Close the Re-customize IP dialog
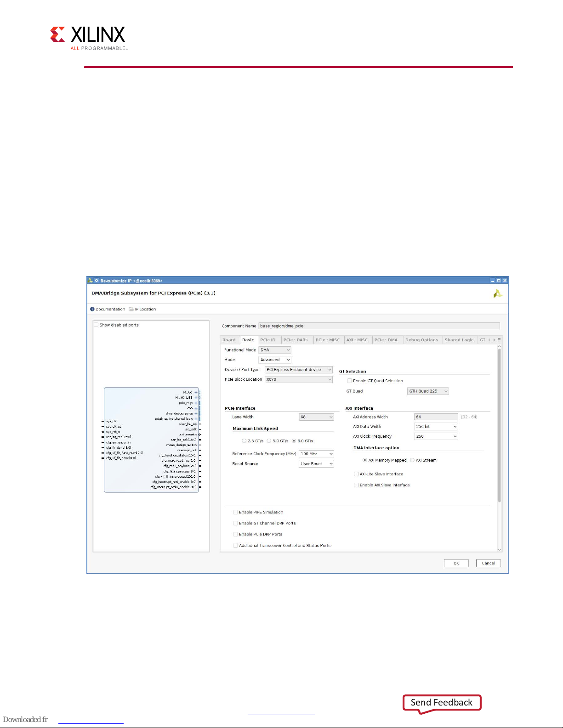Screen dimensions: 563x728 pyautogui.click(x=505, y=280)
